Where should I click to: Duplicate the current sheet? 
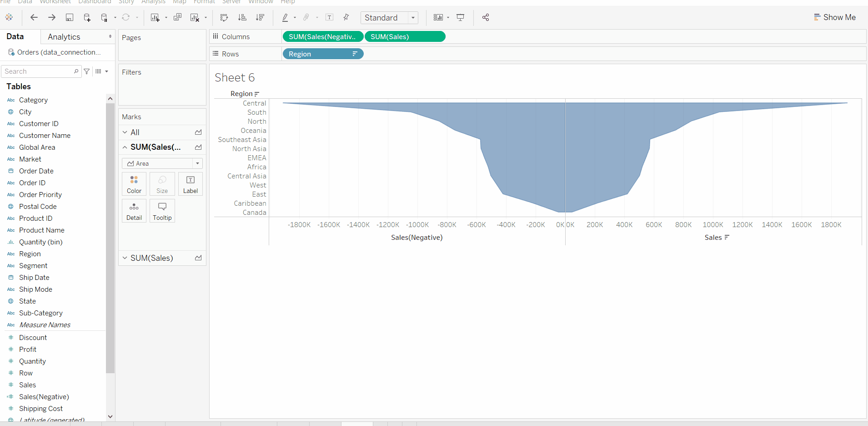coord(177,17)
